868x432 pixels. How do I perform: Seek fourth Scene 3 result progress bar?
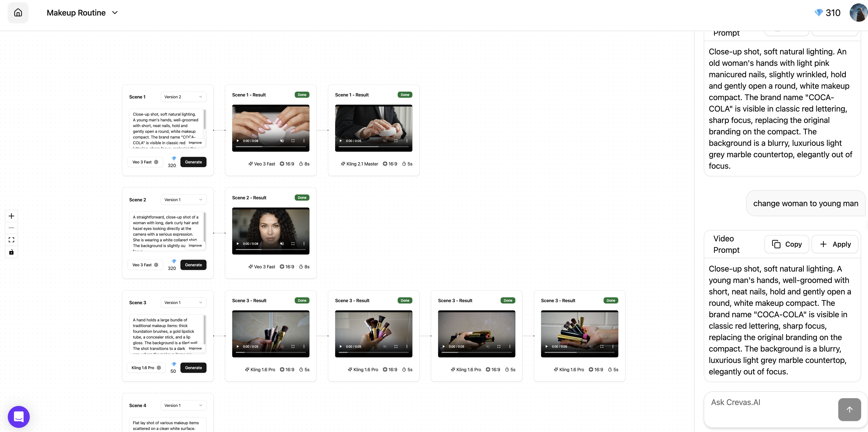[x=580, y=352]
